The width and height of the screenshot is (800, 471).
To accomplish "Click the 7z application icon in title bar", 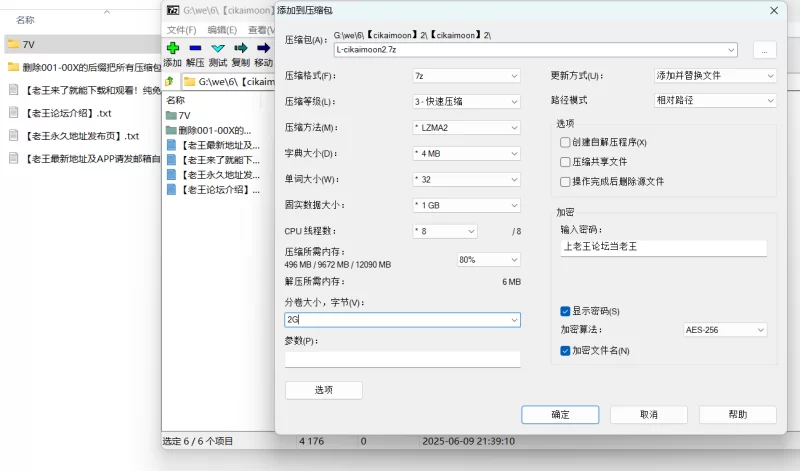I will click(x=173, y=10).
